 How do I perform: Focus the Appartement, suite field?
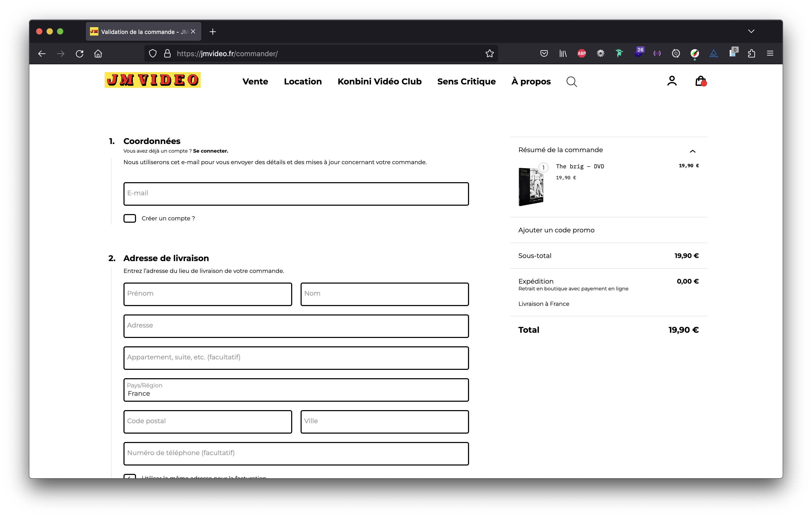(296, 358)
